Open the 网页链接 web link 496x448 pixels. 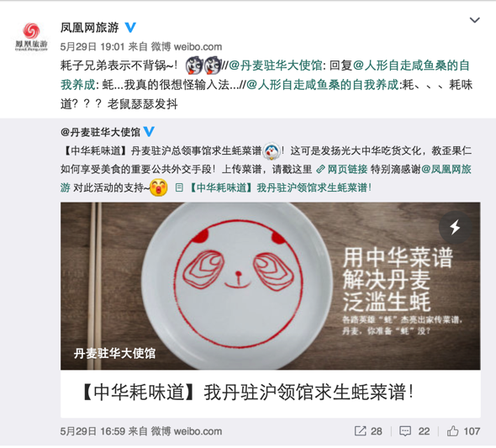347,169
